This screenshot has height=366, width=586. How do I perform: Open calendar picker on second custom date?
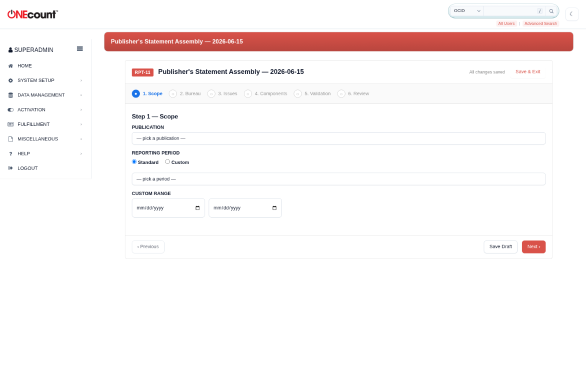click(x=274, y=208)
